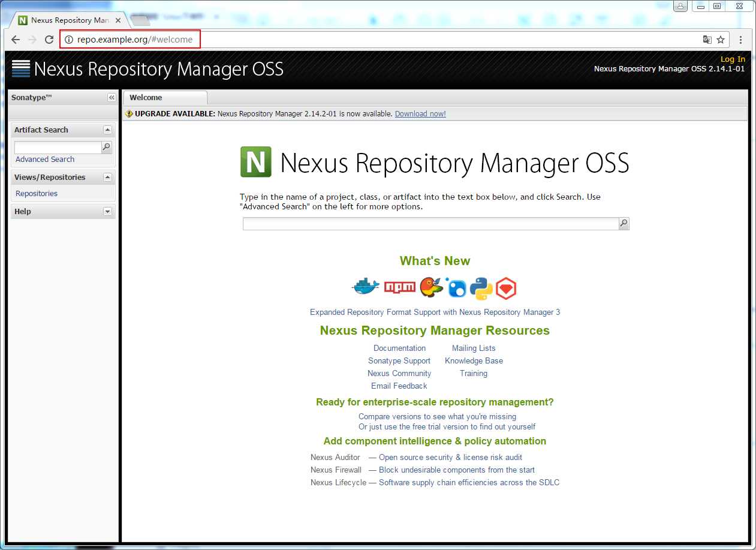Open the Documentation link

(399, 348)
